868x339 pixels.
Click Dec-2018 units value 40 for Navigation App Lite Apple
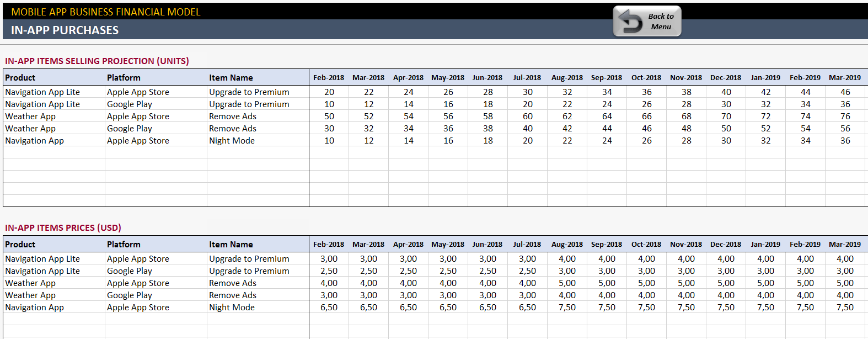[726, 92]
